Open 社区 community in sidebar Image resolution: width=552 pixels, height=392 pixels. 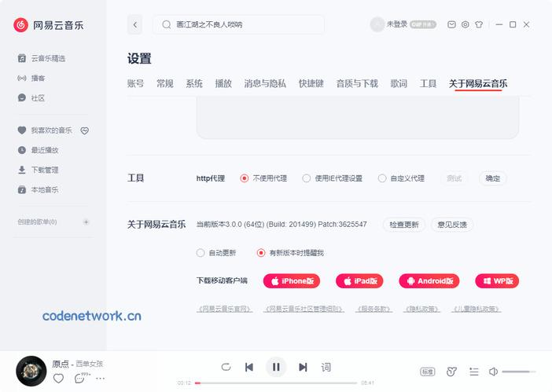click(x=31, y=98)
